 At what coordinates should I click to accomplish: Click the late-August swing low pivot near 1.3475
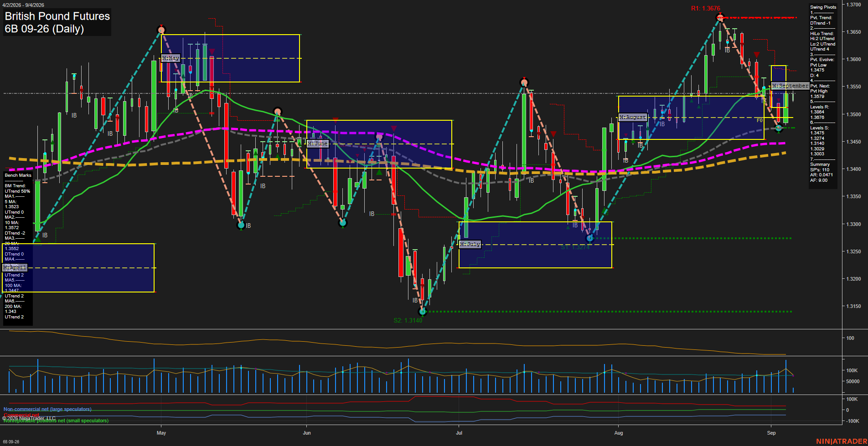[779, 128]
